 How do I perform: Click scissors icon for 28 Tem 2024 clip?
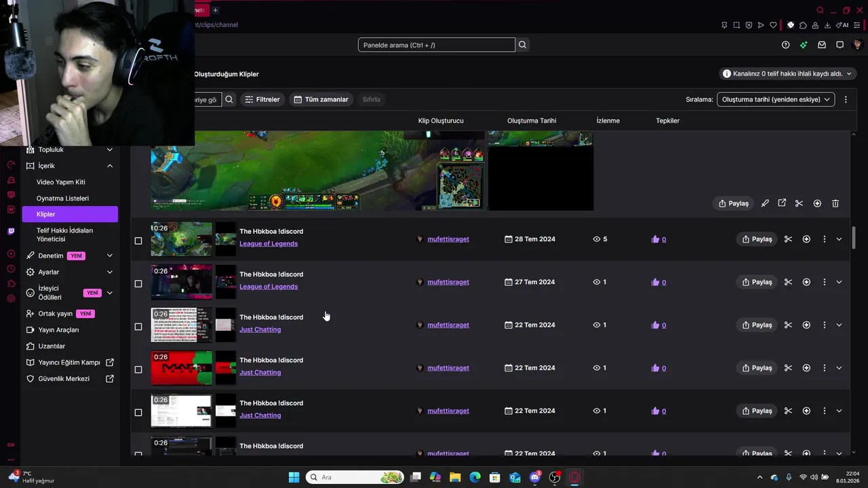coord(788,239)
